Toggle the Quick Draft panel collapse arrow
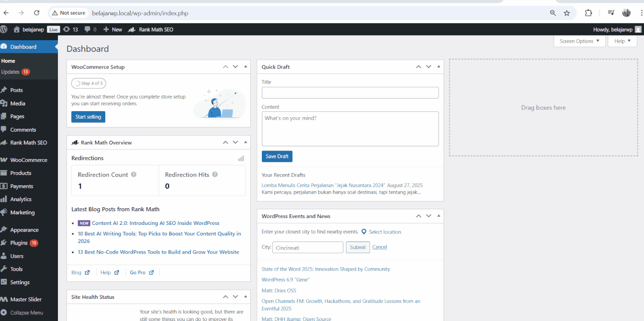Viewport: 644px width, 321px height. tap(439, 66)
